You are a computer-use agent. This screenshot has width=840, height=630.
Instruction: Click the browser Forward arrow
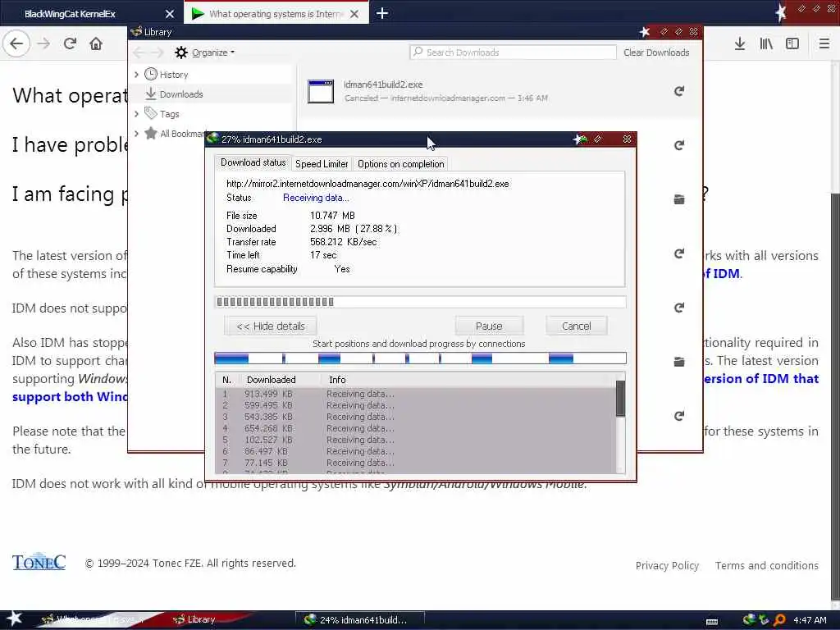click(x=44, y=43)
